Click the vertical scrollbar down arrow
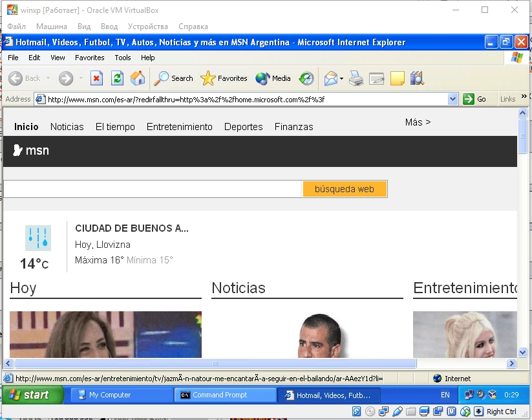The width and height of the screenshot is (532, 420). pyautogui.click(x=522, y=353)
